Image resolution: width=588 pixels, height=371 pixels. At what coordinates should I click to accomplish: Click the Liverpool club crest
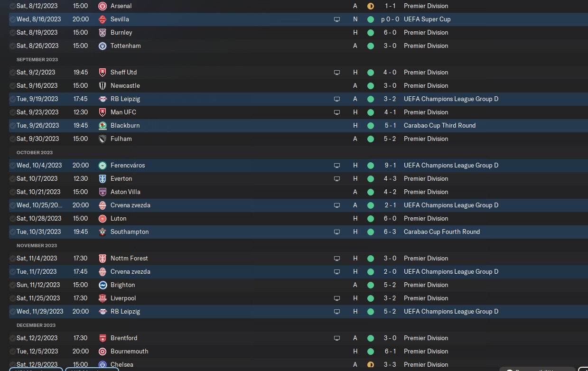point(102,298)
